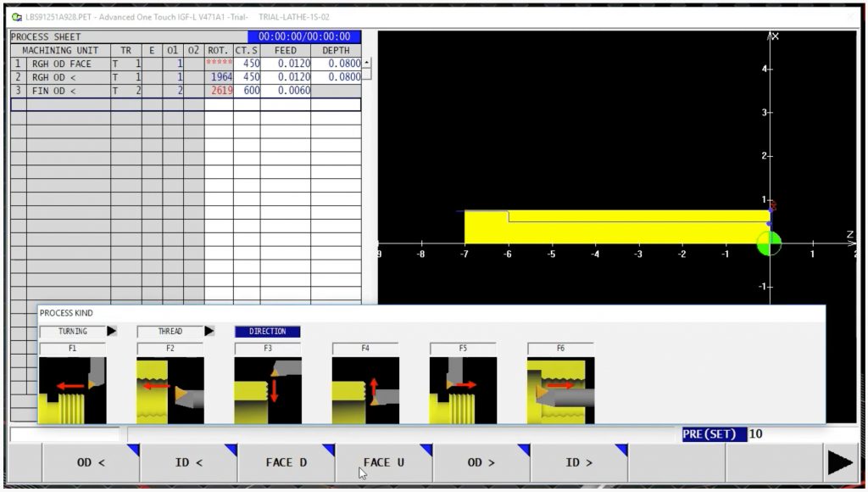Image resolution: width=868 pixels, height=492 pixels.
Task: Click the green origin marker in the graphic
Action: (x=769, y=243)
